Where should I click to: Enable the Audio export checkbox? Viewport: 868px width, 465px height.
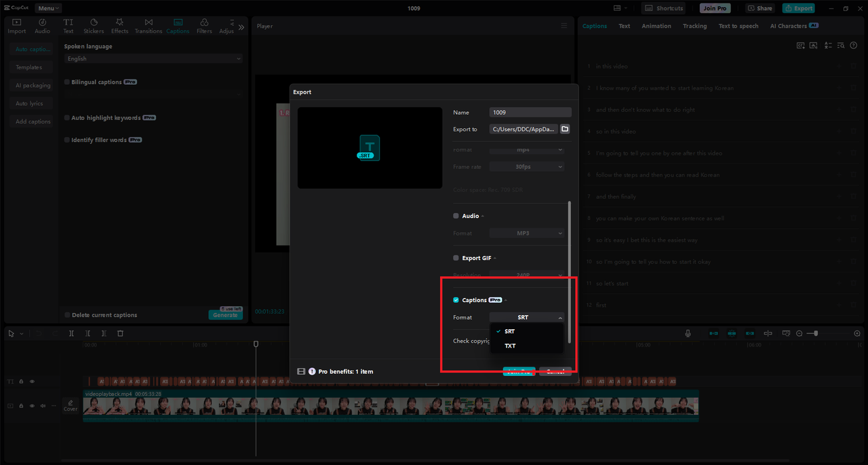(456, 216)
